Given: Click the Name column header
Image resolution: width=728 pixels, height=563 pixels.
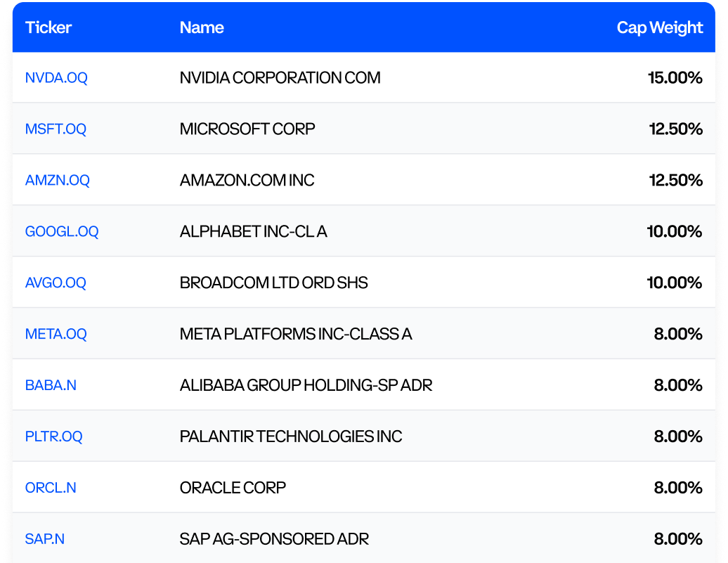Looking at the screenshot, I should click(x=202, y=27).
